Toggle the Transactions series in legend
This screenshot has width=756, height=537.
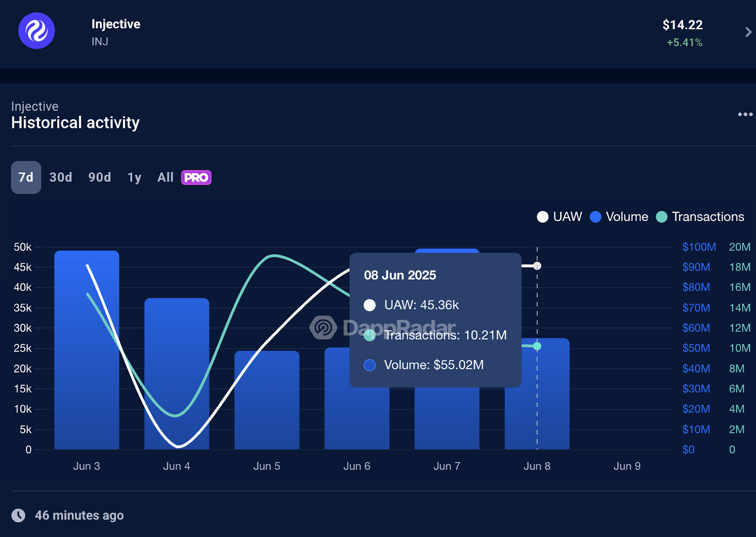tap(700, 217)
